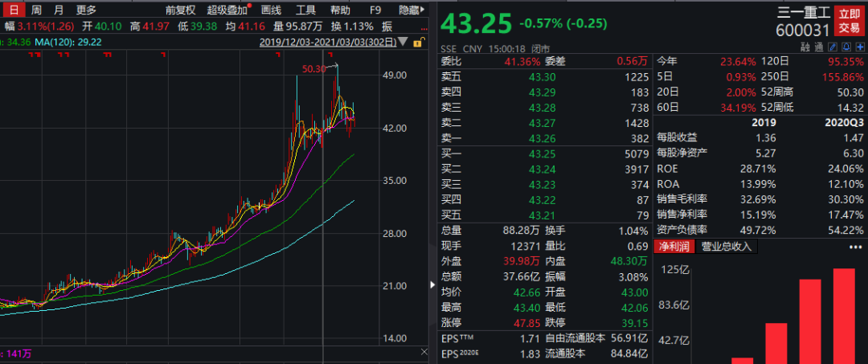Click the current price 43.25
Screen dimensions: 868x364
click(477, 23)
